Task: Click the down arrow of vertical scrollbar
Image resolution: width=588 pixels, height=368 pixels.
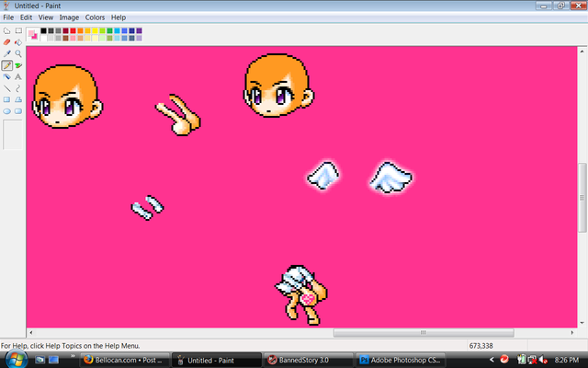Action: tap(582, 323)
